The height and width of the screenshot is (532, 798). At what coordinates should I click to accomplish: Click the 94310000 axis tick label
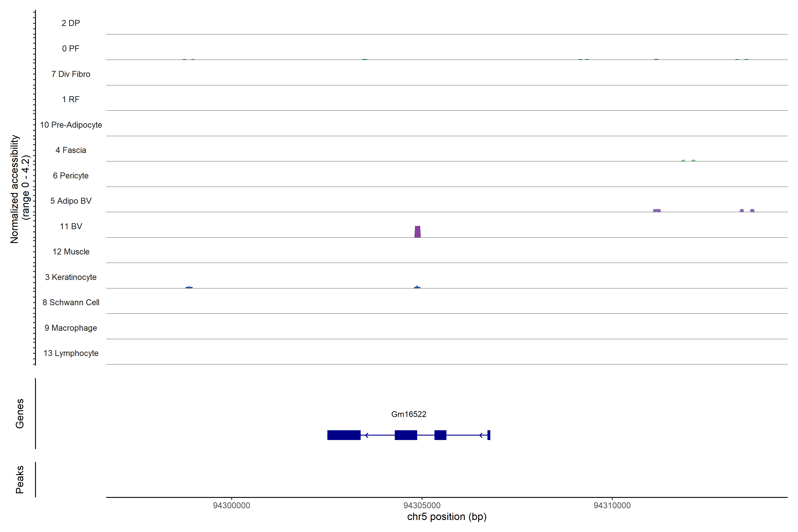click(x=612, y=505)
